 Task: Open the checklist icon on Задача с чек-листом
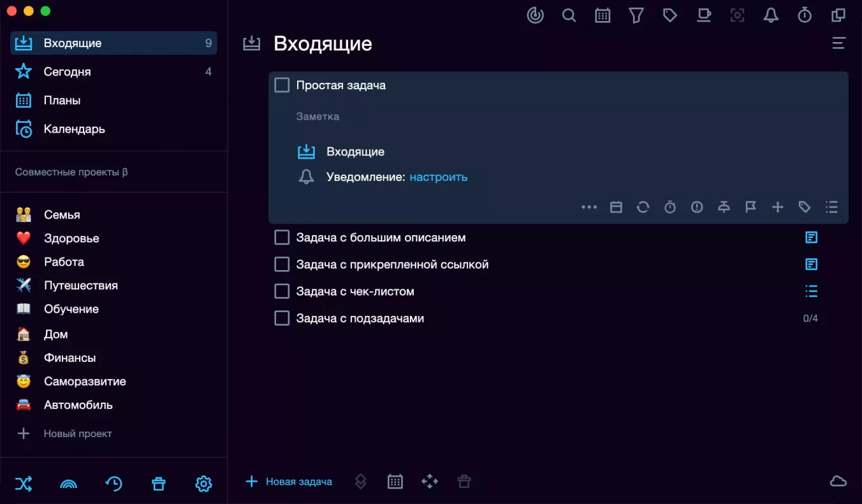click(x=811, y=291)
